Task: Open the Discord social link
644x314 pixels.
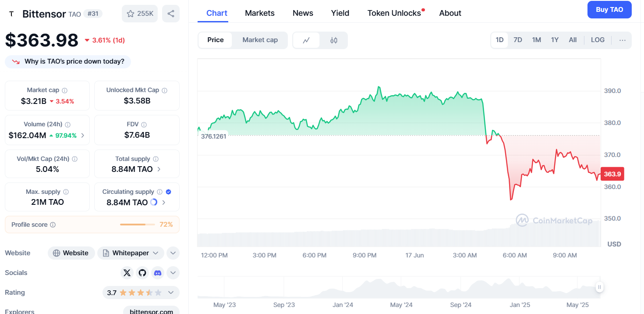Action: tap(158, 273)
